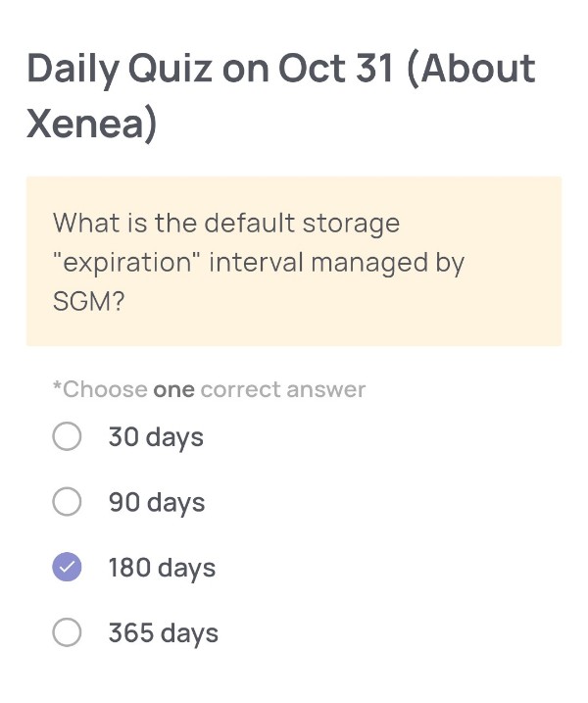Screen dimensions: 588x703
Task: Select the 90 days radio button
Action: [x=67, y=502]
